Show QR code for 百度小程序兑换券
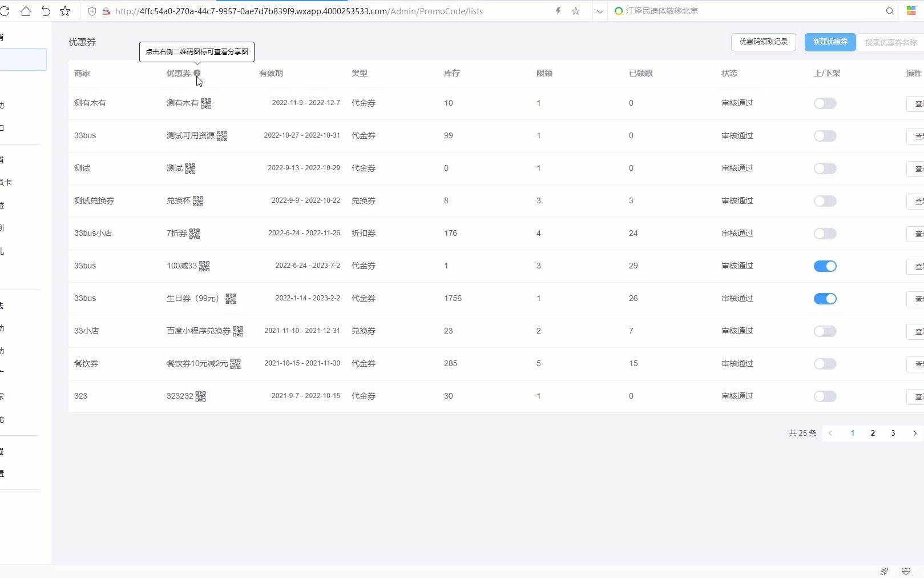 pyautogui.click(x=238, y=331)
